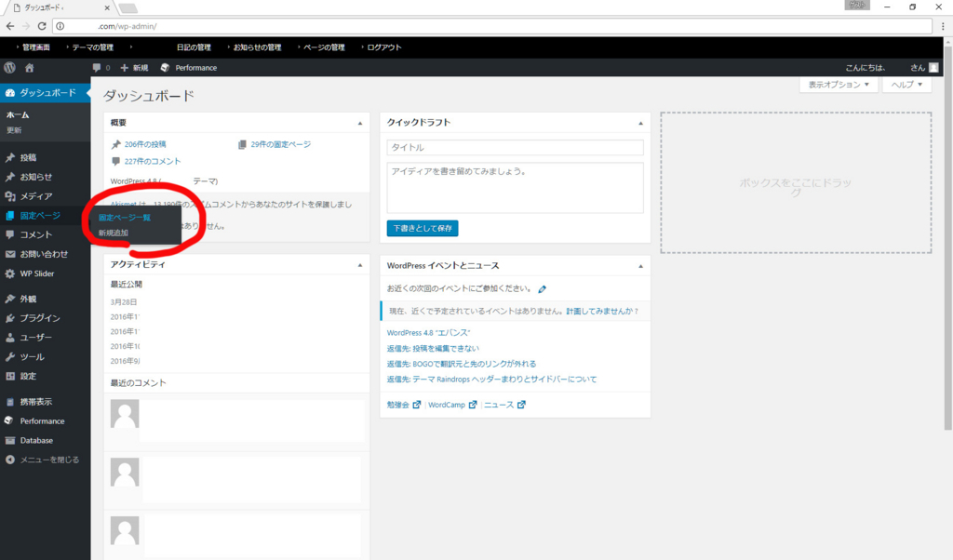Open Performance item in the admin bar
The image size is (953, 560).
click(189, 68)
